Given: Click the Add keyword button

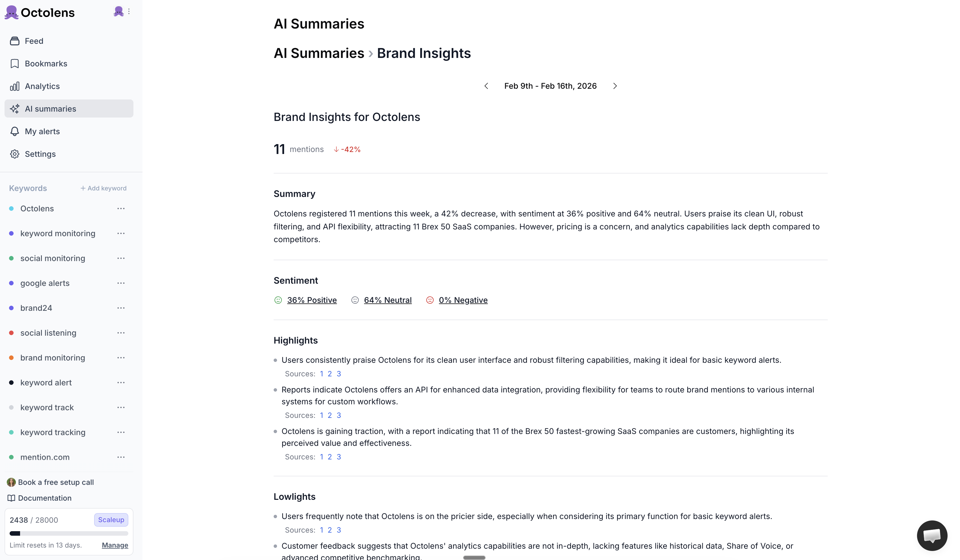Looking at the screenshot, I should [x=103, y=188].
